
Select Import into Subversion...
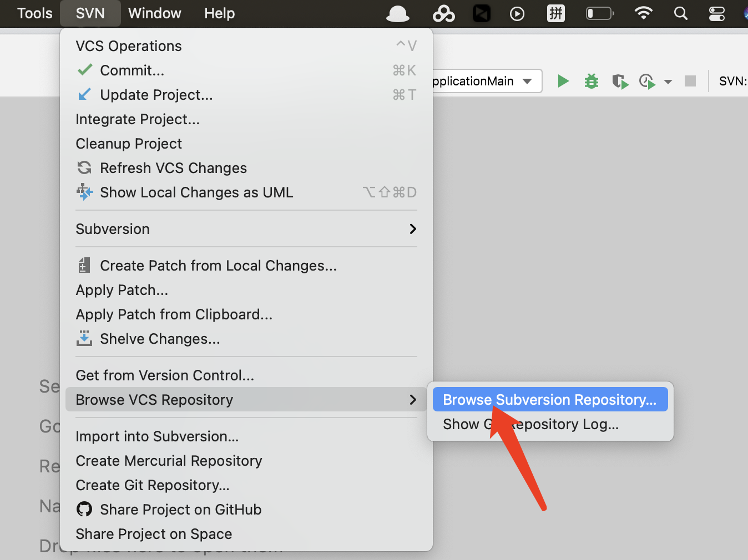tap(246, 436)
